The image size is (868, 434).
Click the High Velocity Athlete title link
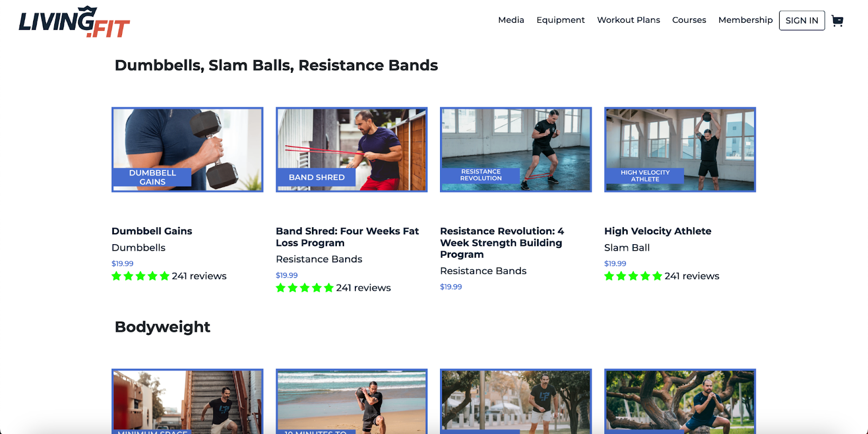click(658, 231)
